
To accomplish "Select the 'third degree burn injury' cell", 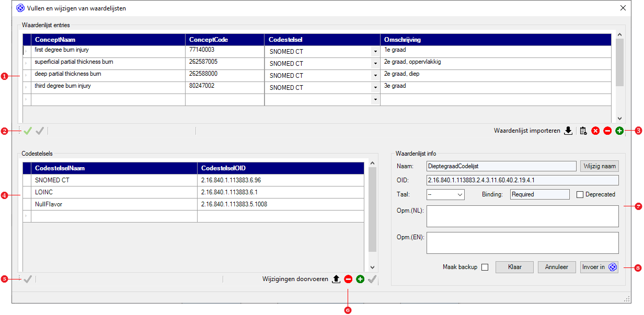I will [x=108, y=87].
